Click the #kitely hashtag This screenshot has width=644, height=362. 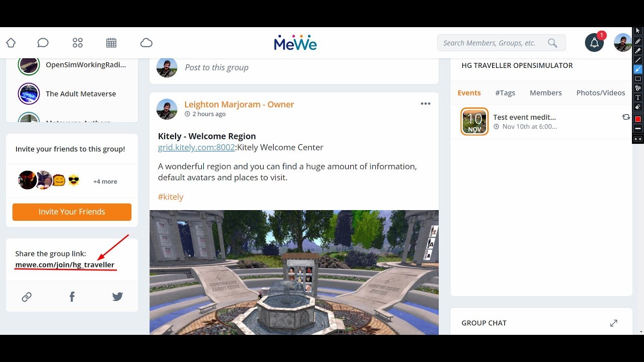tap(171, 197)
